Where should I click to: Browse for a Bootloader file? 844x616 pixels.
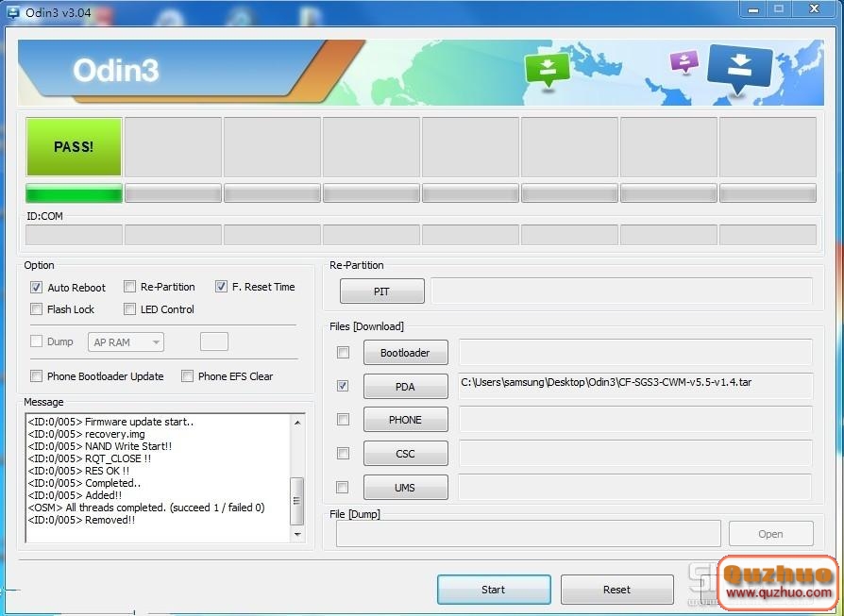[405, 353]
